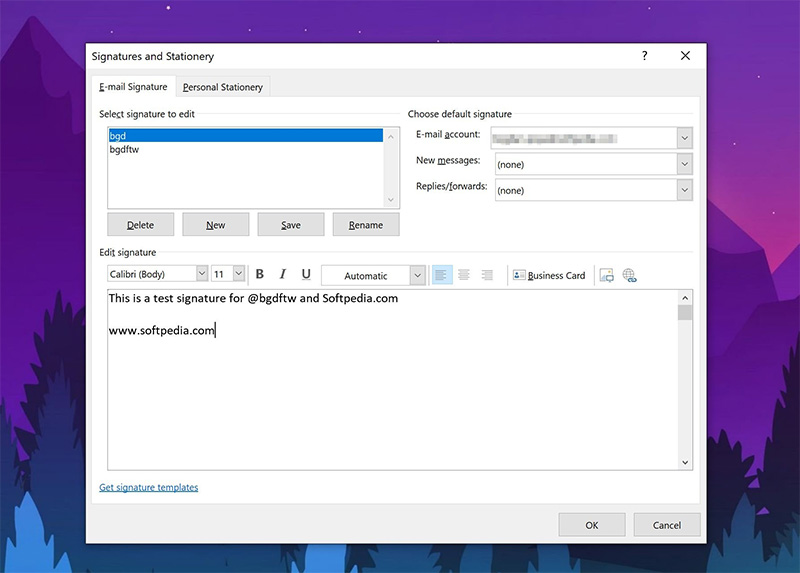Image resolution: width=800 pixels, height=573 pixels.
Task: Open the Get signature templates link
Action: click(x=149, y=488)
